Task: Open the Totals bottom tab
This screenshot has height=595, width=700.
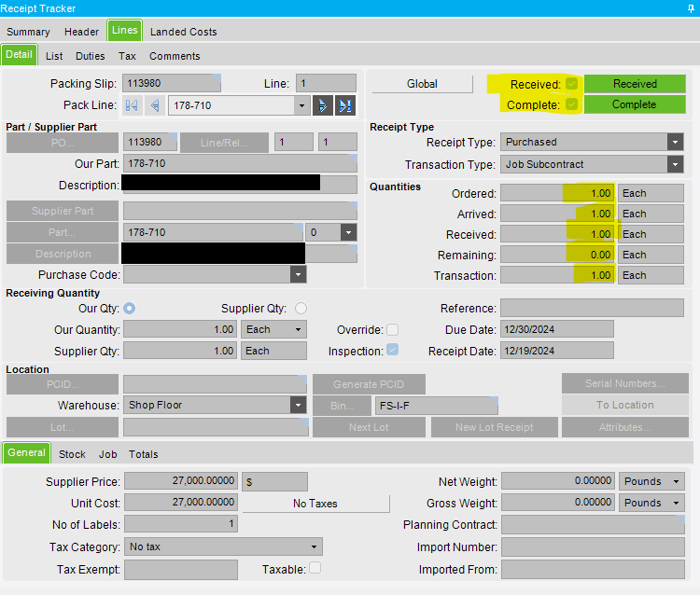Action: pos(144,454)
